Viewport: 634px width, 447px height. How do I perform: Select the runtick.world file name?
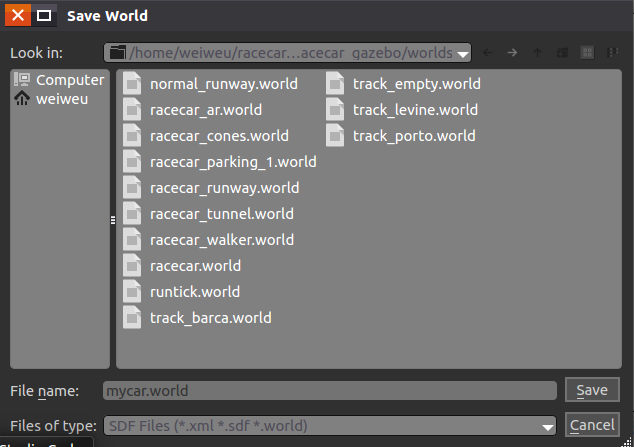pyautogui.click(x=195, y=292)
